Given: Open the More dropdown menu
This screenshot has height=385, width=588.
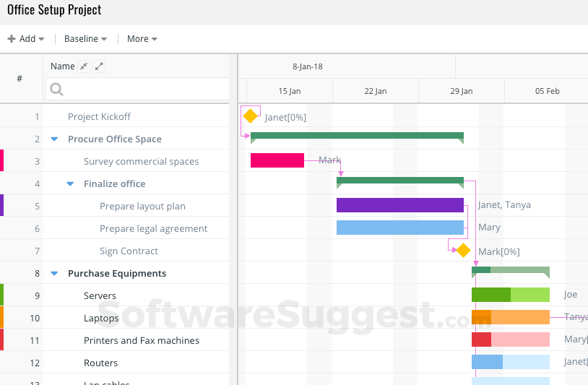Looking at the screenshot, I should coord(142,38).
